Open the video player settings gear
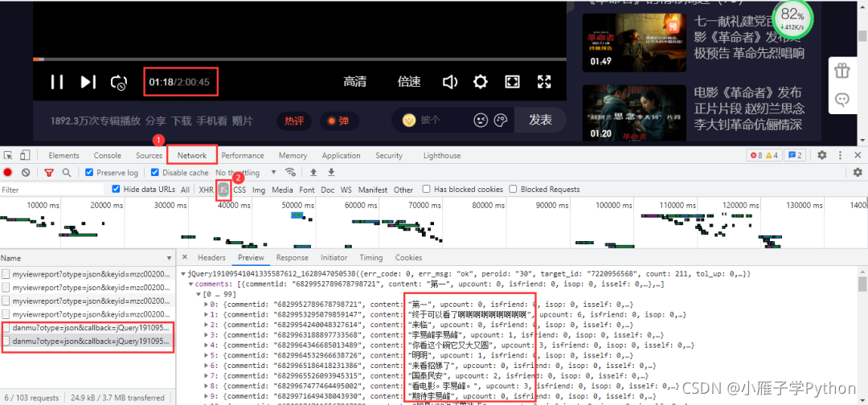Screen dimensions: 868x405 [x=481, y=82]
